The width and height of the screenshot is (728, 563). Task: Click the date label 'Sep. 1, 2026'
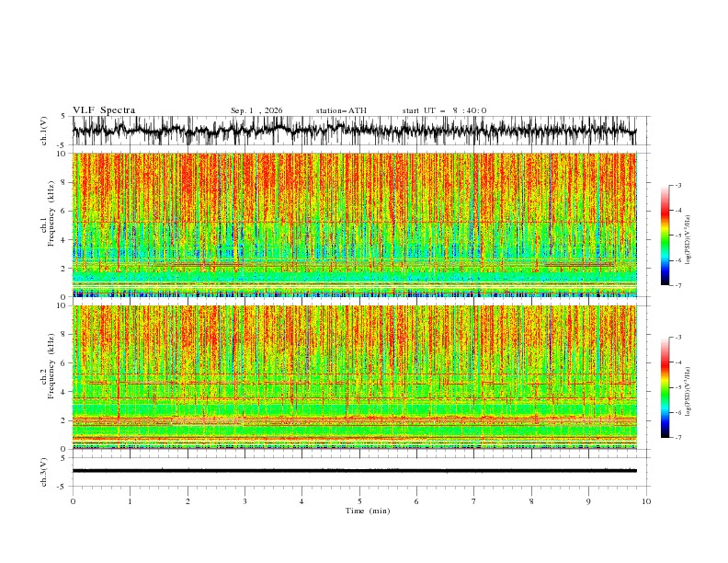256,110
